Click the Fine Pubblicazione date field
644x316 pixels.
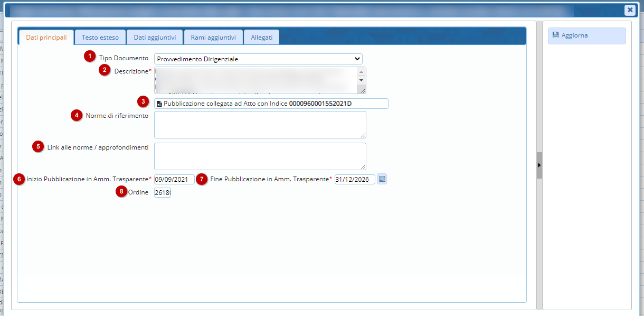point(354,180)
